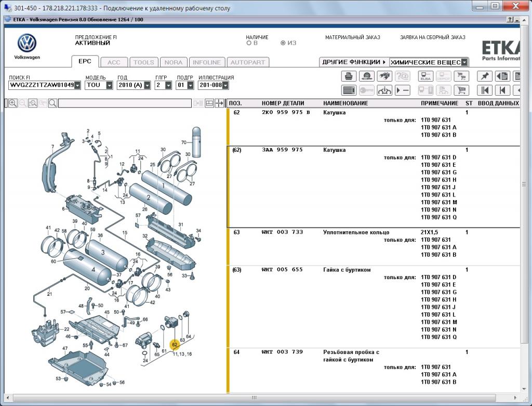Screen dimensions: 532x406
Task: Click the 21X1,5 remark text
Action: click(x=429, y=232)
